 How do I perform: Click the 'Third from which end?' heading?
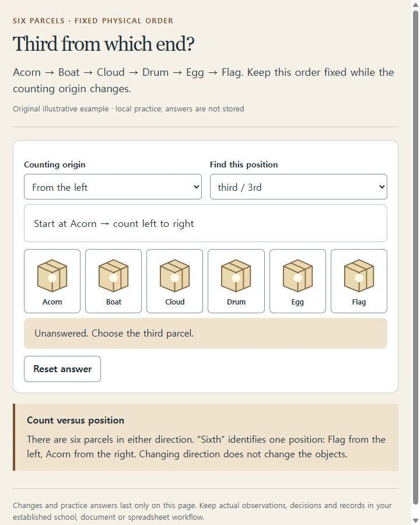pyautogui.click(x=103, y=44)
